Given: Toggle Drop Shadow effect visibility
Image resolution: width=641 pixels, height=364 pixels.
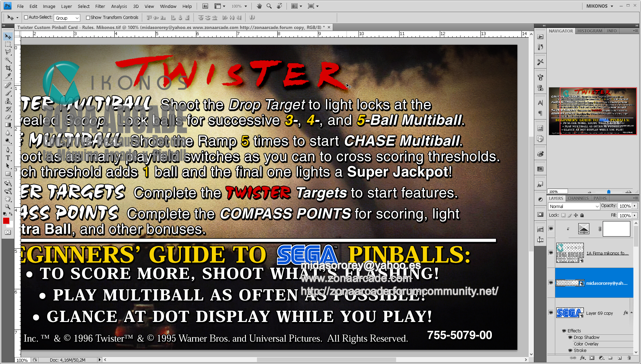Looking at the screenshot, I should 570,337.
